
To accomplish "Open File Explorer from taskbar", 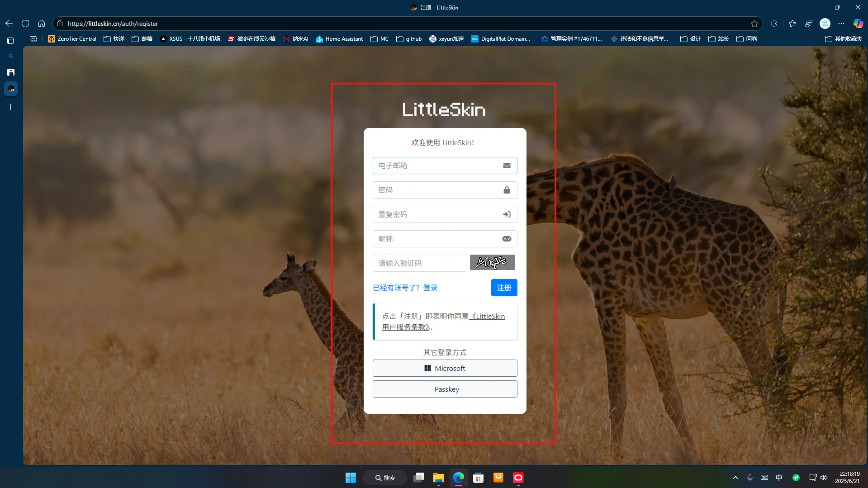I will click(438, 478).
